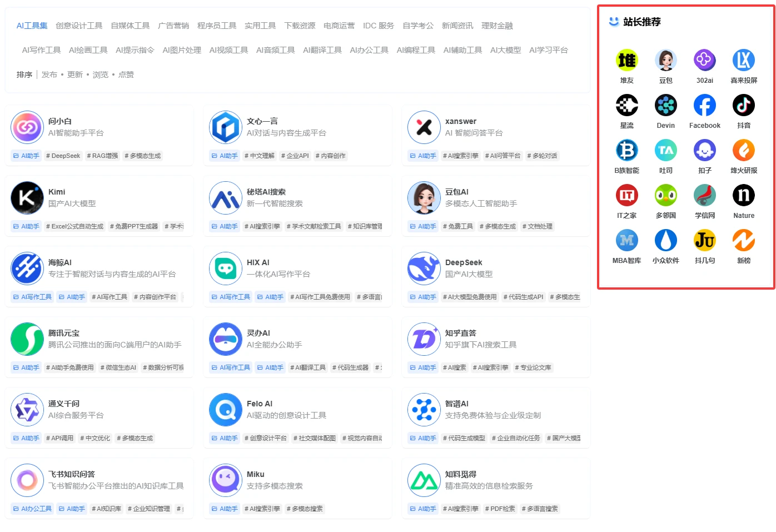Filter by AI编程工具 subcategory
The height and width of the screenshot is (532, 776).
(416, 50)
